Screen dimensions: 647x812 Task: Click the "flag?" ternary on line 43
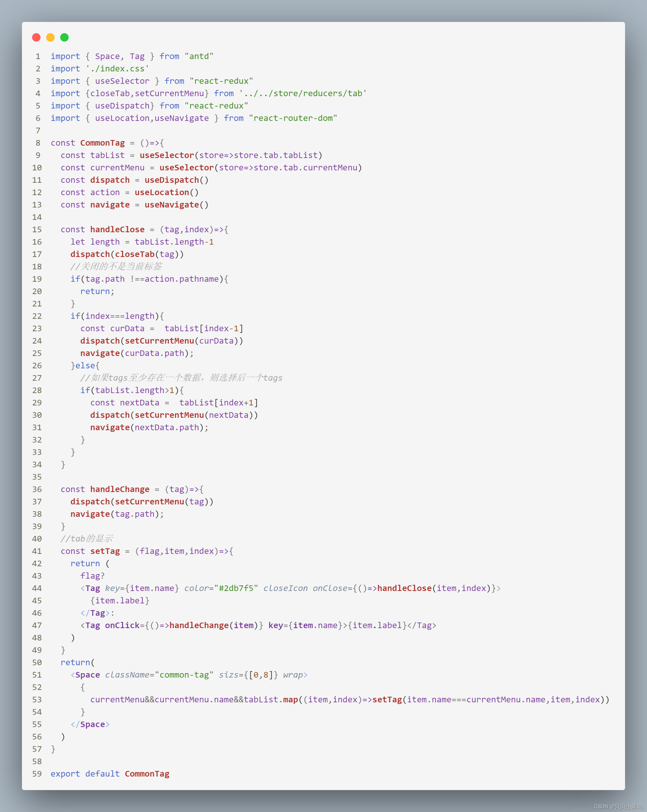pos(92,576)
